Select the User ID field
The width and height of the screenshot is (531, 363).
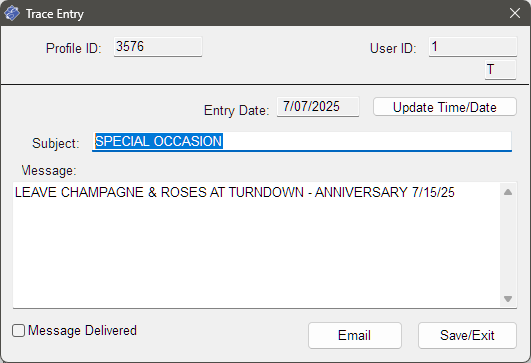[473, 47]
